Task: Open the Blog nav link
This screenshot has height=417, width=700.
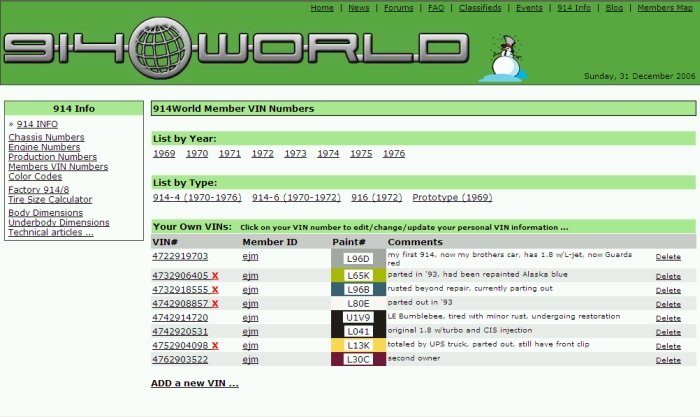Action: pyautogui.click(x=614, y=8)
